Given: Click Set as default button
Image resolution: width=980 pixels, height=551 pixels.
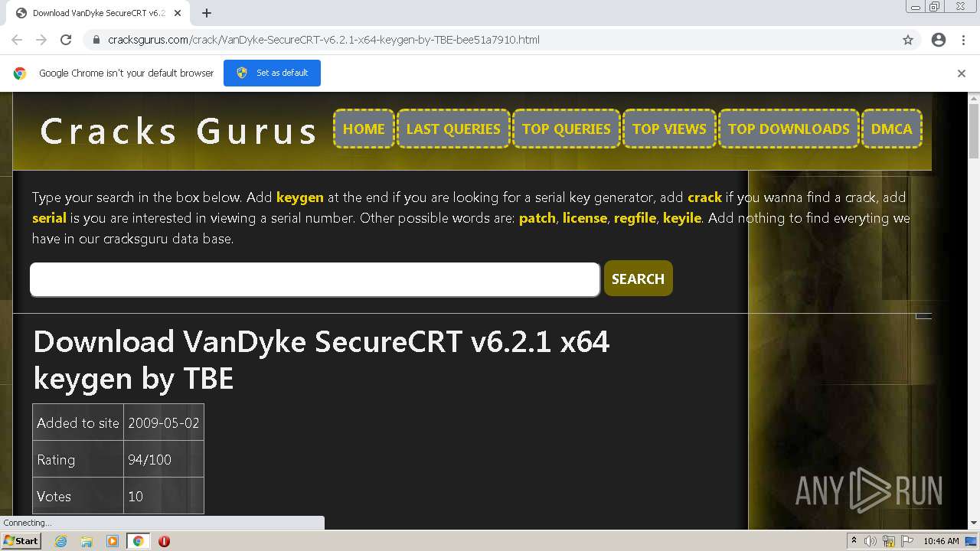Looking at the screenshot, I should coord(272,73).
